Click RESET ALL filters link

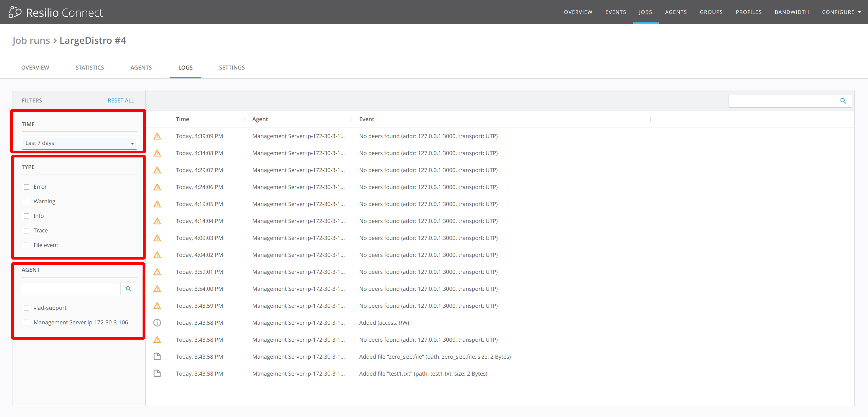[121, 100]
